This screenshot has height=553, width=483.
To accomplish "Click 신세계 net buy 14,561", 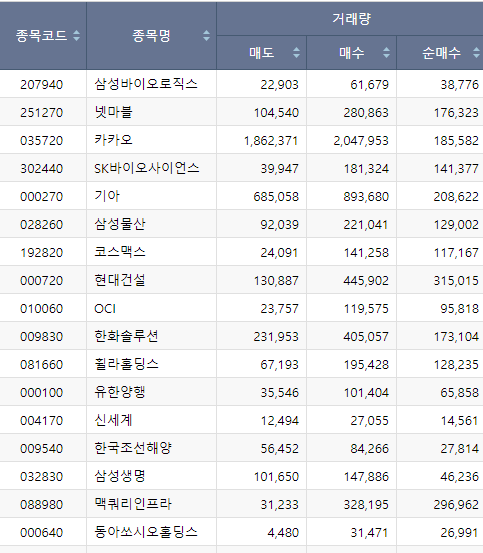I will point(460,421).
